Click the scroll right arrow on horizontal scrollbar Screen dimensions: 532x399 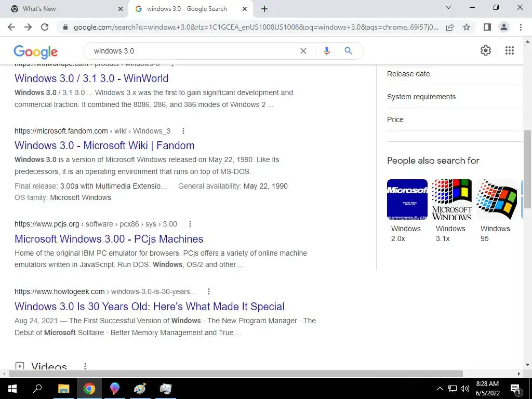519,374
